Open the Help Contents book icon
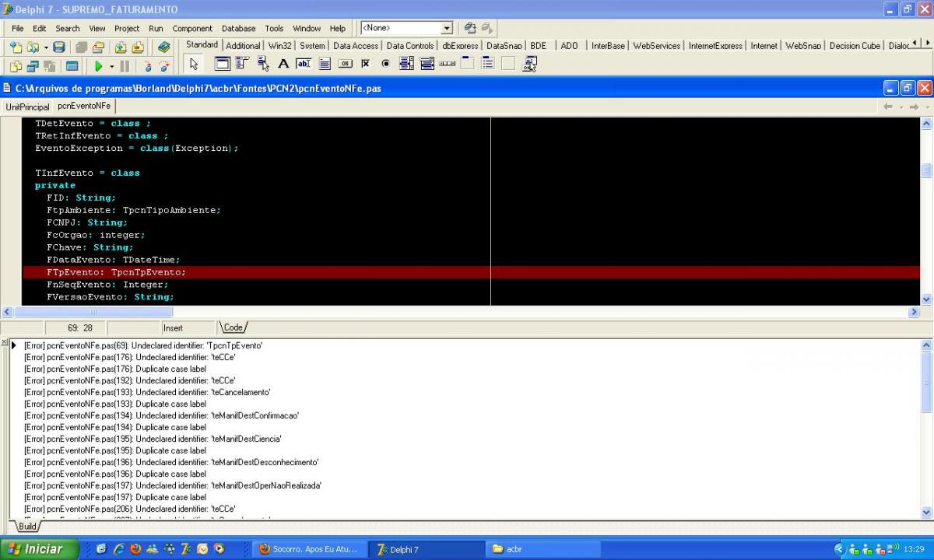 pos(163,47)
